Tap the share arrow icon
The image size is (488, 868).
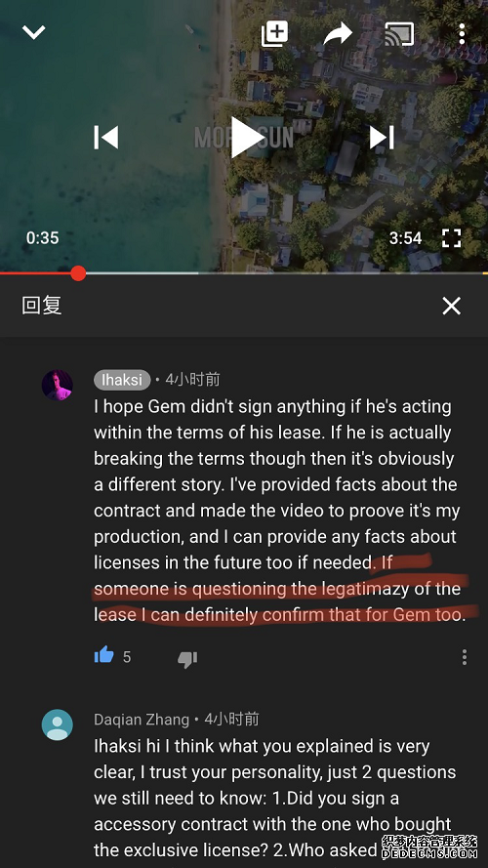338,34
